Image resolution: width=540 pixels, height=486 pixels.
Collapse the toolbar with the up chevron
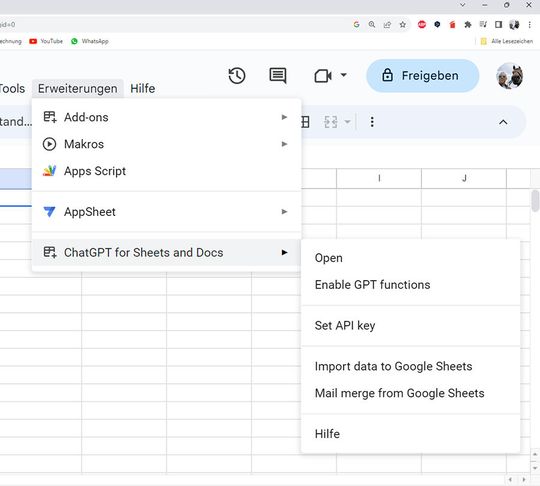click(x=503, y=122)
